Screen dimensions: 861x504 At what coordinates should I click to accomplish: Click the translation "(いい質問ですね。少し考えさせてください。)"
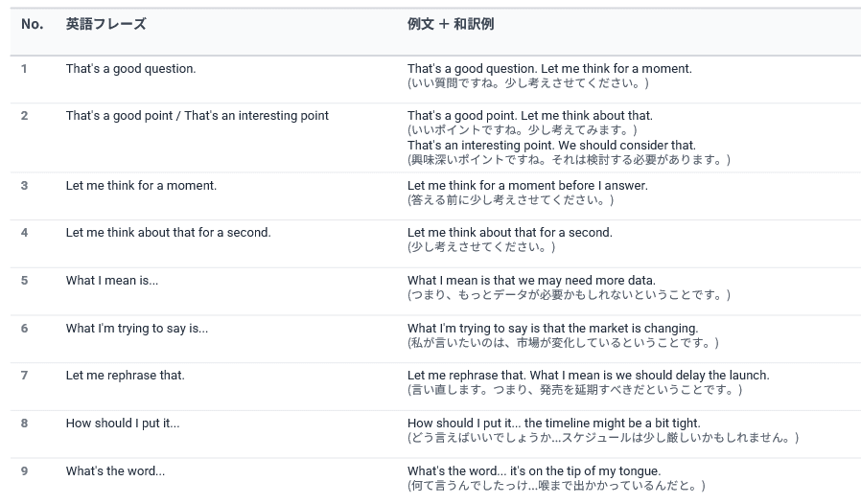[527, 83]
